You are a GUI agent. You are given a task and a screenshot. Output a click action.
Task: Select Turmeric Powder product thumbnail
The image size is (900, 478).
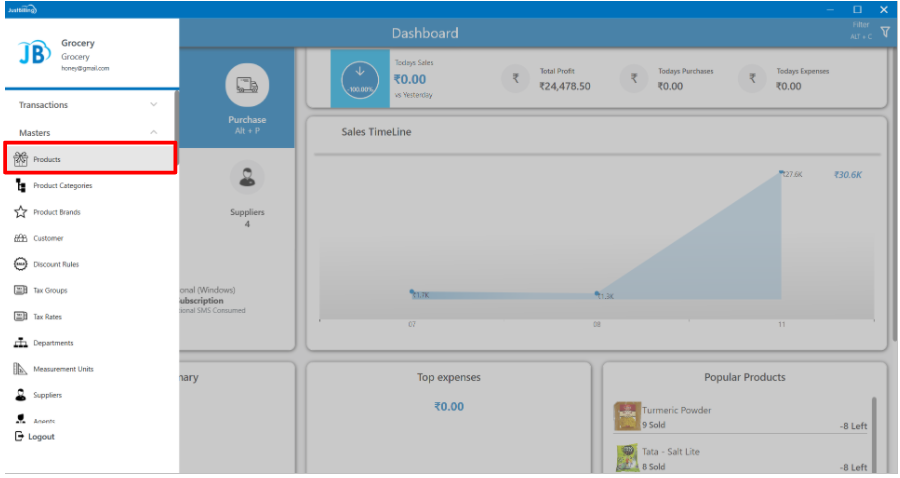(x=627, y=416)
